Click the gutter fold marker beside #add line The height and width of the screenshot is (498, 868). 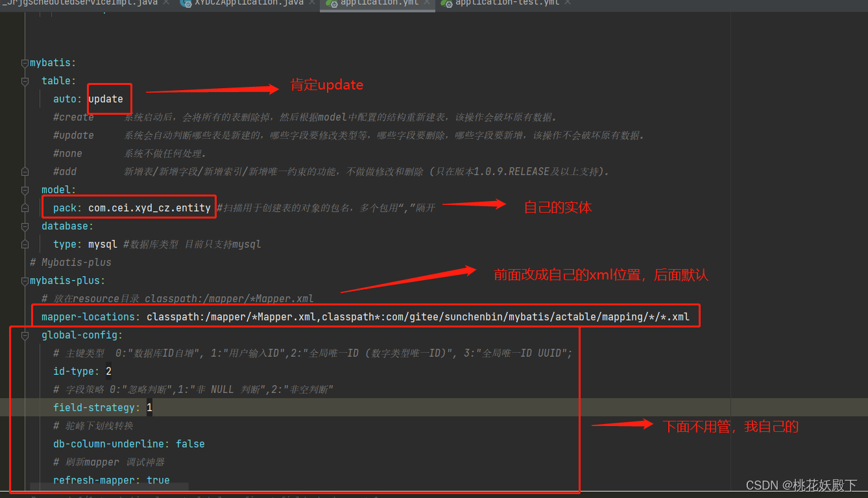pyautogui.click(x=25, y=171)
